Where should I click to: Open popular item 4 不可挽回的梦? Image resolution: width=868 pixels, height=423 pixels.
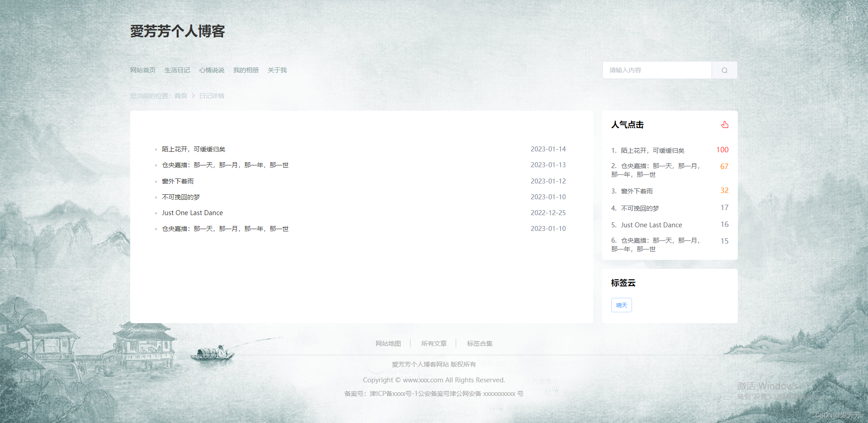640,208
